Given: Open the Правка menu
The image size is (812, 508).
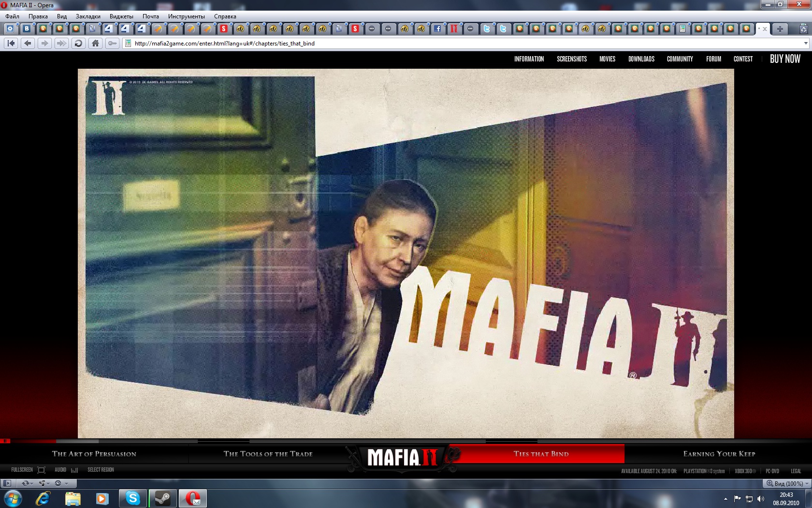Looking at the screenshot, I should click(x=38, y=16).
